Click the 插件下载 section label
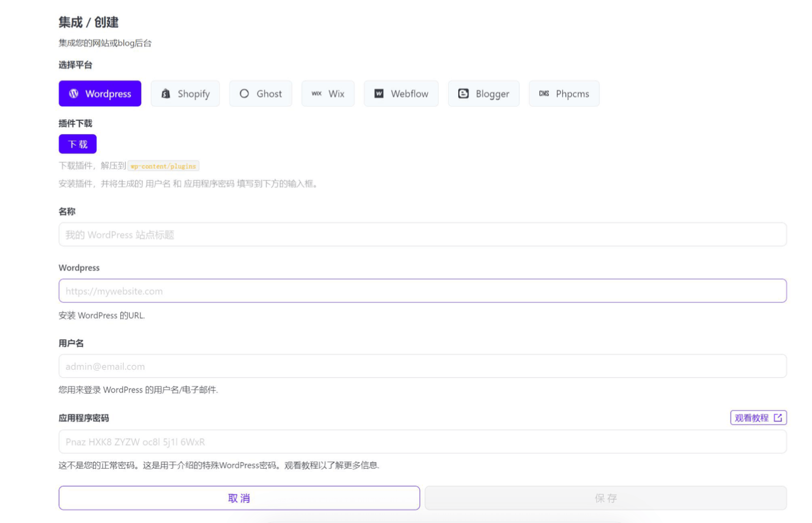The height and width of the screenshot is (523, 812). [76, 123]
